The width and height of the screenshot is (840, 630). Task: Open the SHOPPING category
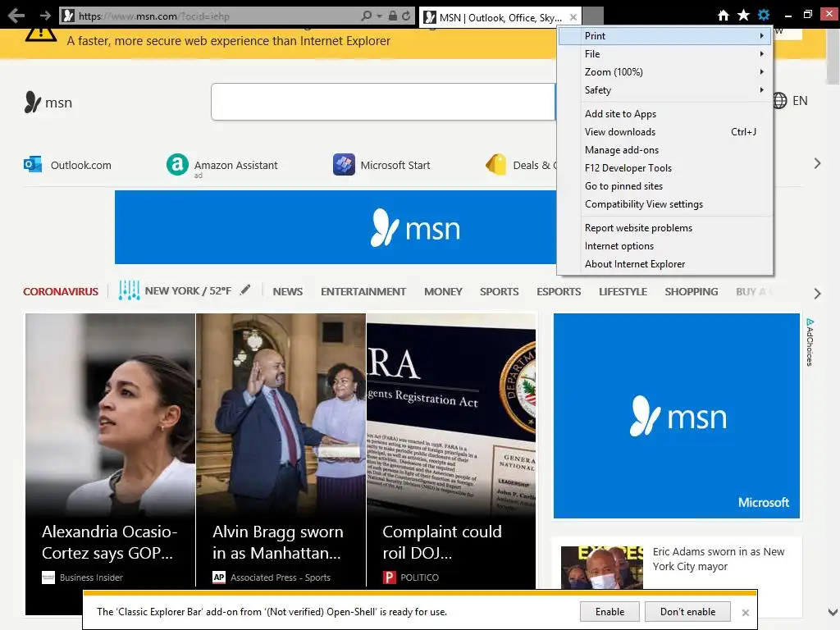[691, 291]
